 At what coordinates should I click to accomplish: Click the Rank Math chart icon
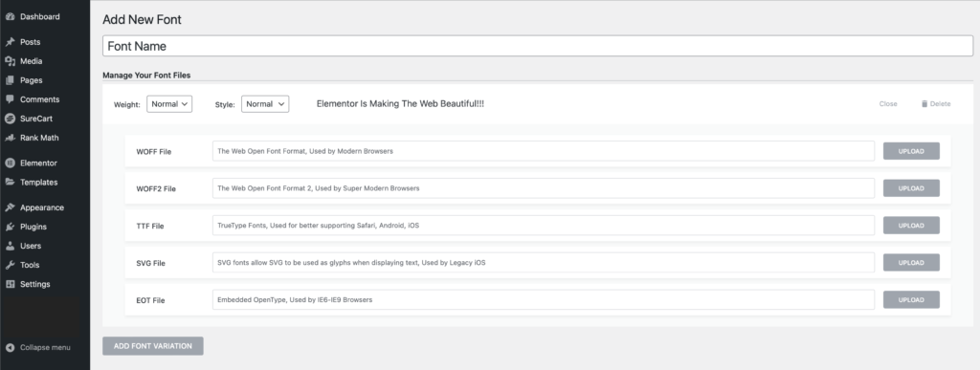[x=10, y=138]
